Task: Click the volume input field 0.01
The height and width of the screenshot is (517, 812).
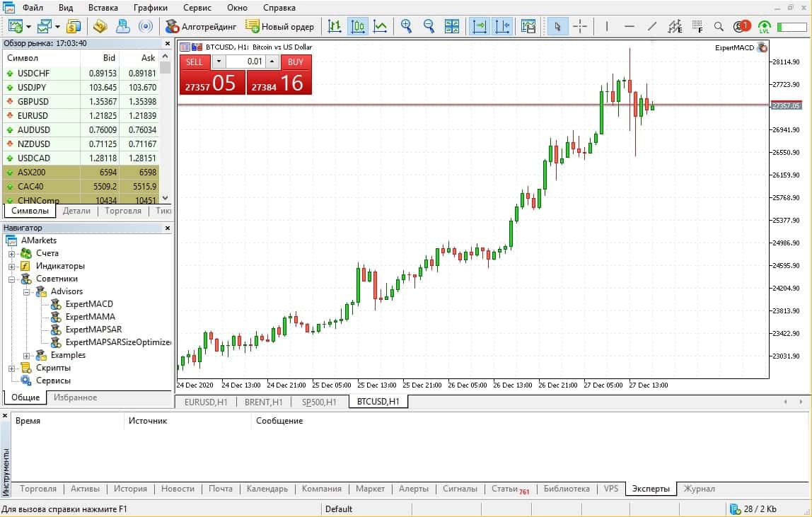Action: (x=245, y=62)
